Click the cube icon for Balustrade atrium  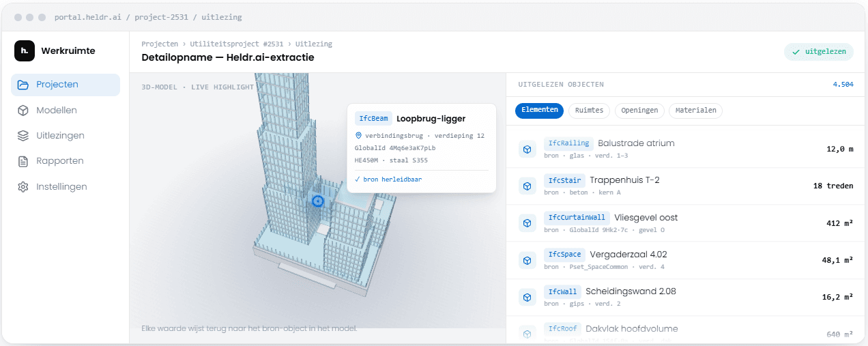point(527,149)
